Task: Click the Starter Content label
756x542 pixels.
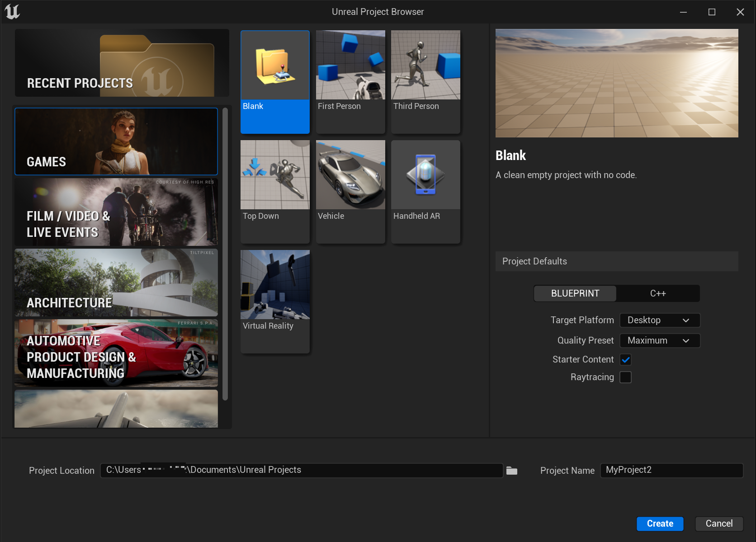Action: point(583,359)
